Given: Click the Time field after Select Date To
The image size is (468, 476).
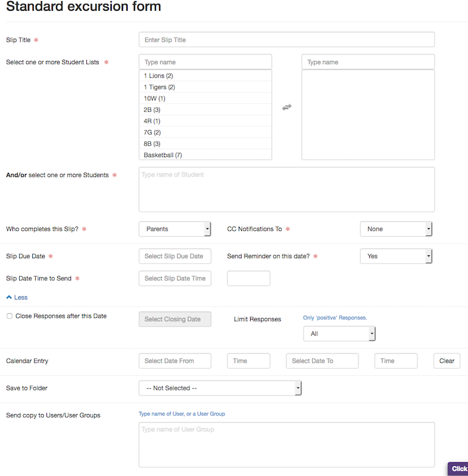Looking at the screenshot, I should point(396,361).
